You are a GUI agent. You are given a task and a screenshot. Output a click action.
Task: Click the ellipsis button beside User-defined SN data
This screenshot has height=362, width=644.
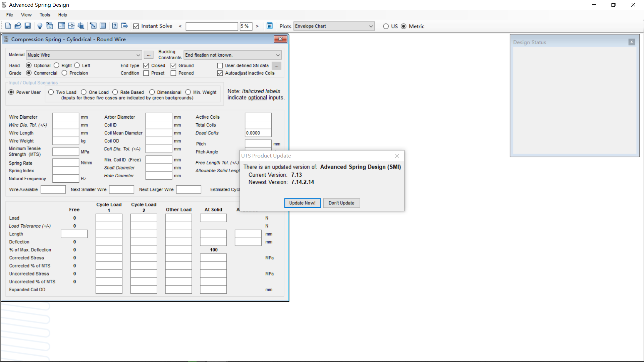(x=276, y=66)
